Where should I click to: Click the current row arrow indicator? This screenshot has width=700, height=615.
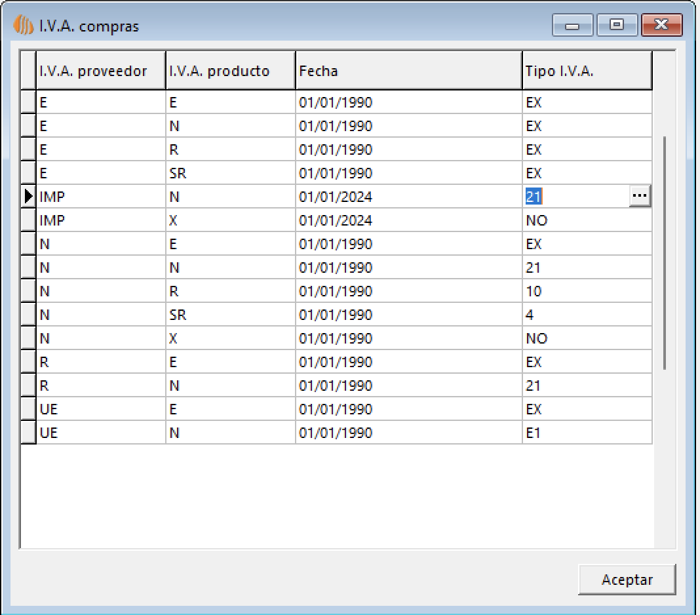point(28,196)
